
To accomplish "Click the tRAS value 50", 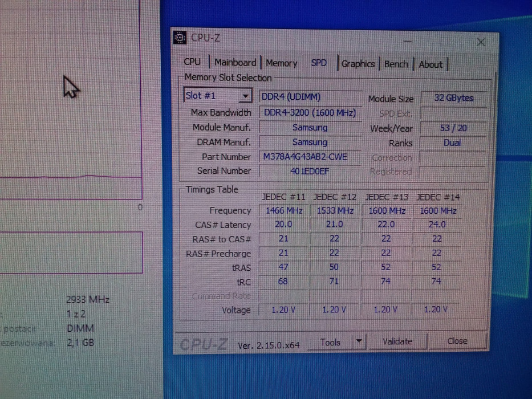I will click(334, 267).
